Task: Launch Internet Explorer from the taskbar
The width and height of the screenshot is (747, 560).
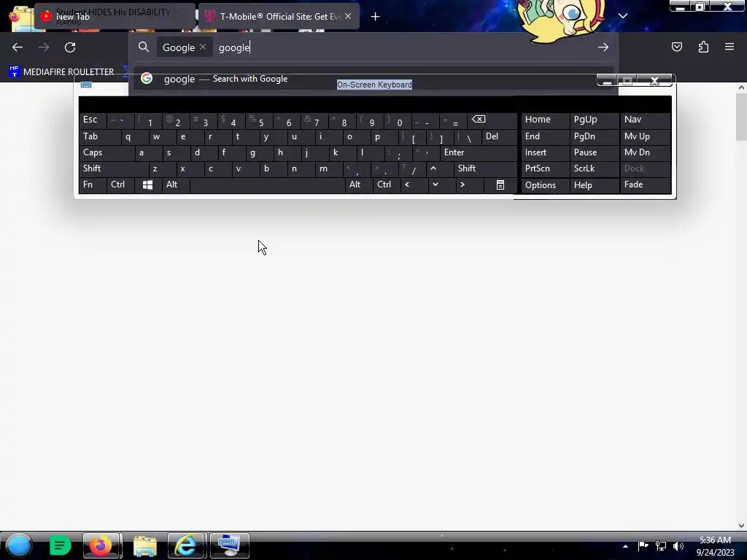Action: pos(186,545)
